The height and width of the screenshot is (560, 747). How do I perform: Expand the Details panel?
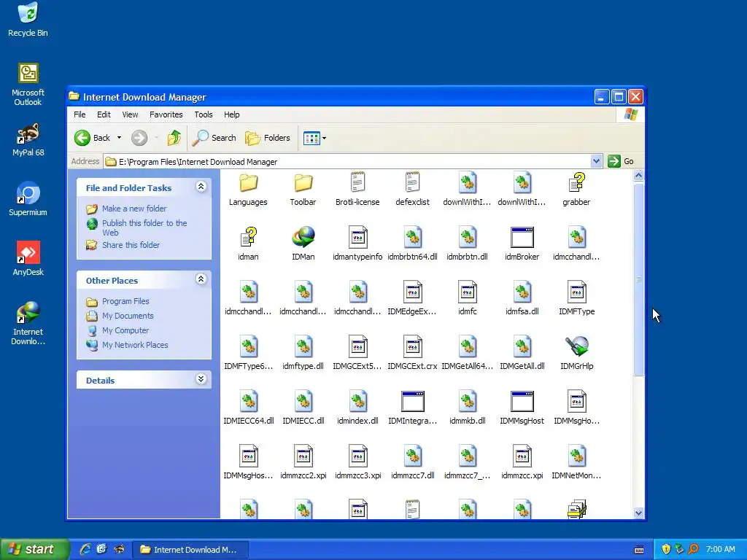[x=201, y=379]
